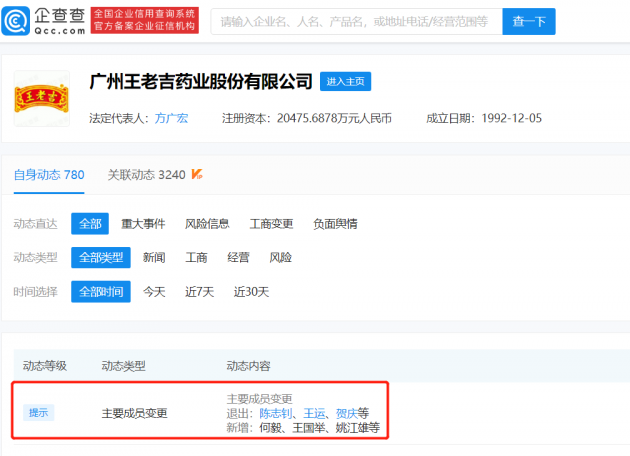
Task: Open legal representative 方广宏 link
Action: pos(171,118)
